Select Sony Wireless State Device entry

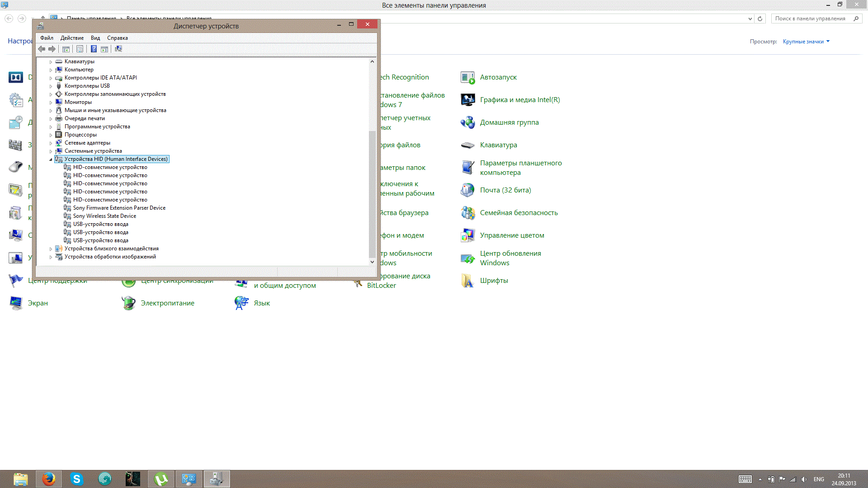click(104, 216)
